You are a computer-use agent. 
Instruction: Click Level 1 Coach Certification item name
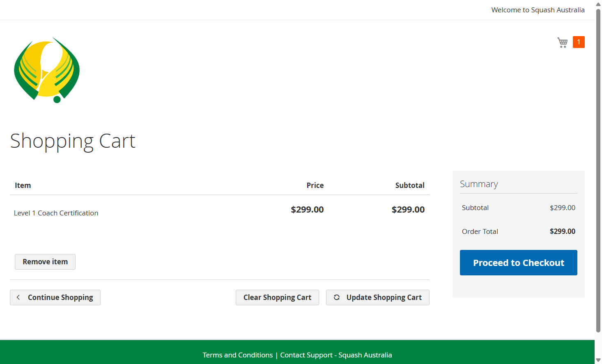(x=56, y=213)
